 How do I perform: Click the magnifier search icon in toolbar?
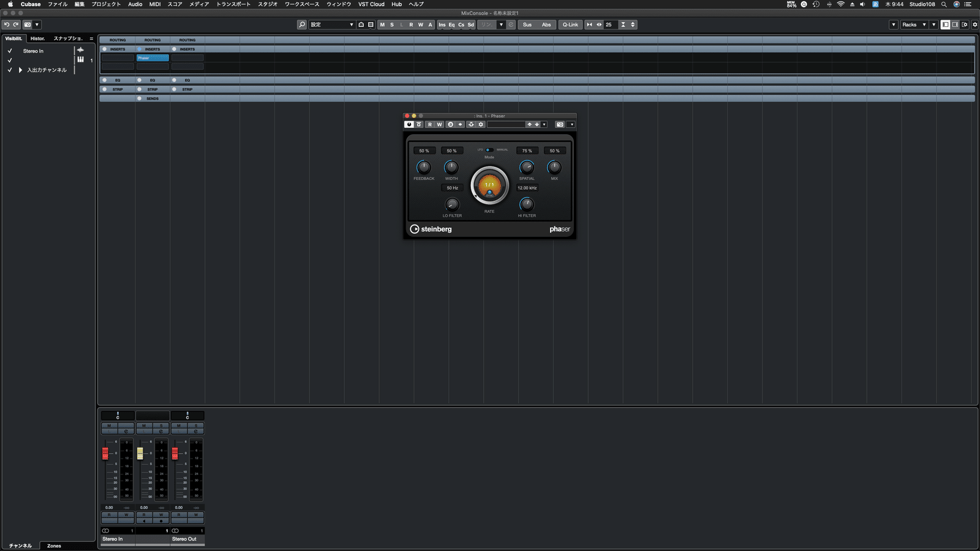tap(302, 24)
